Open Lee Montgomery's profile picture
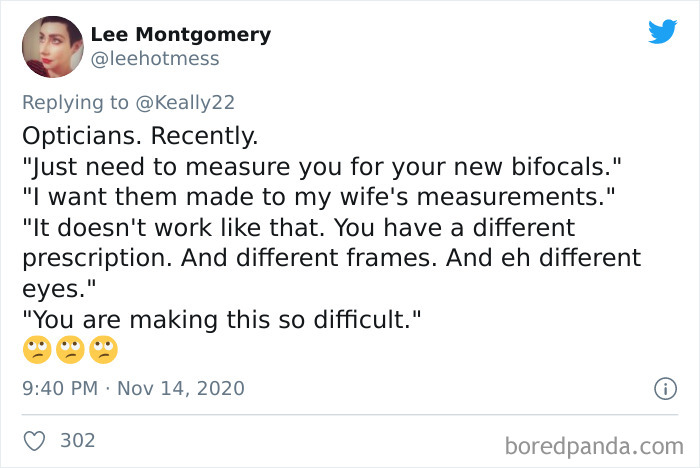The image size is (700, 468). click(51, 46)
